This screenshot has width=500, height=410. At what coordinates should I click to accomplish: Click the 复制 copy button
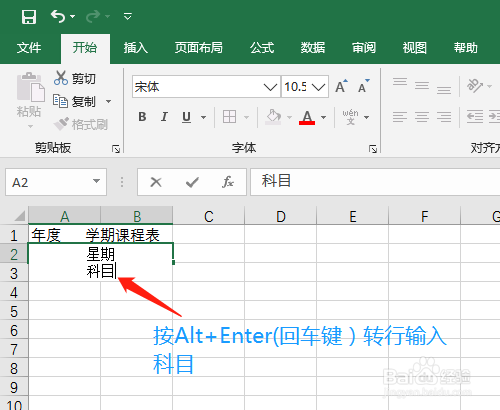click(74, 101)
